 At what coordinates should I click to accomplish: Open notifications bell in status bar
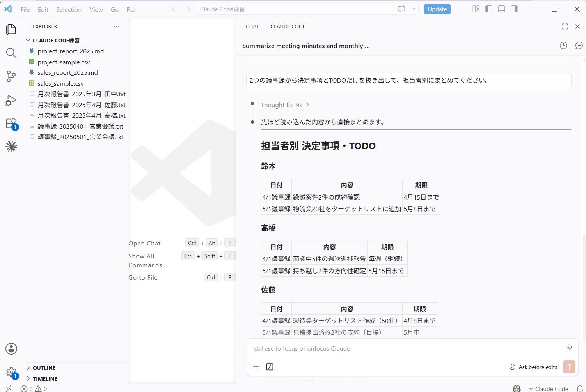pyautogui.click(x=580, y=388)
